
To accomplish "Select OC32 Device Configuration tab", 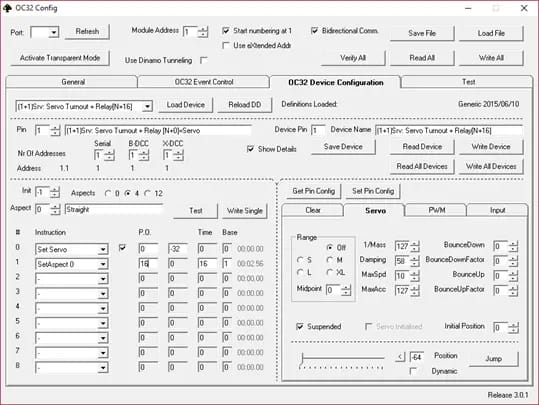I will click(336, 83).
